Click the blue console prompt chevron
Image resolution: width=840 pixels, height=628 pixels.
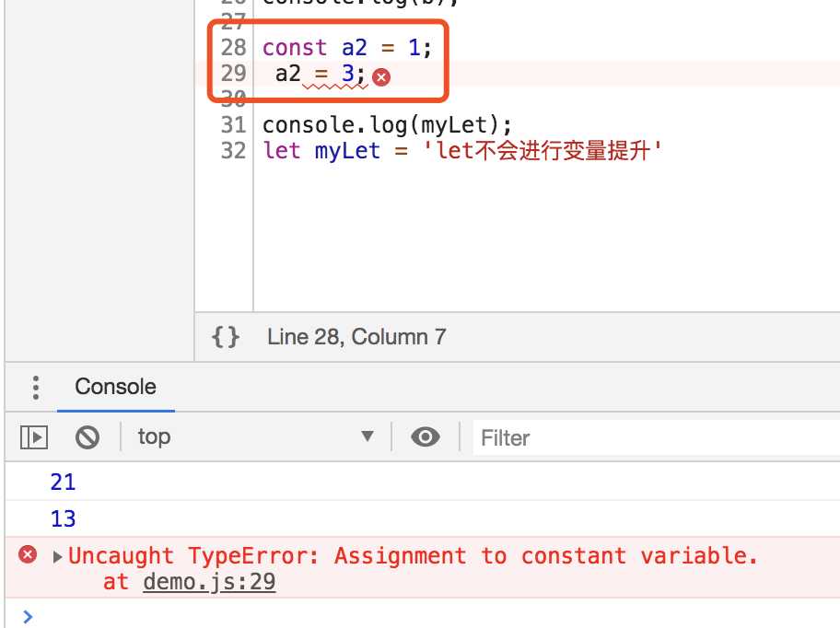28,616
